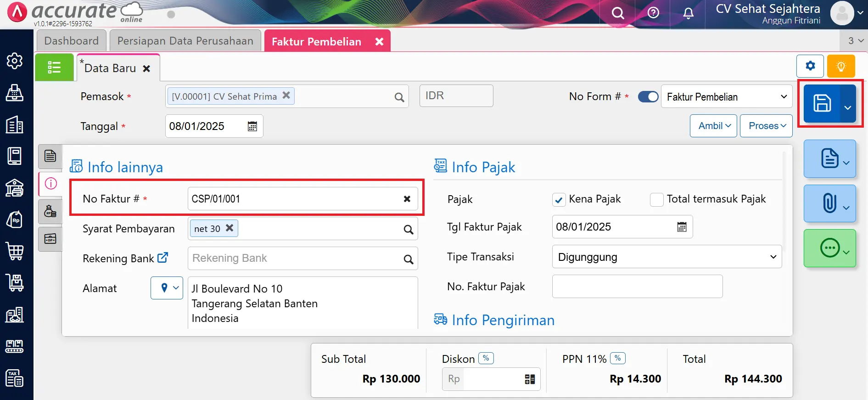Open the notifications bell
This screenshot has height=400, width=868.
[688, 13]
